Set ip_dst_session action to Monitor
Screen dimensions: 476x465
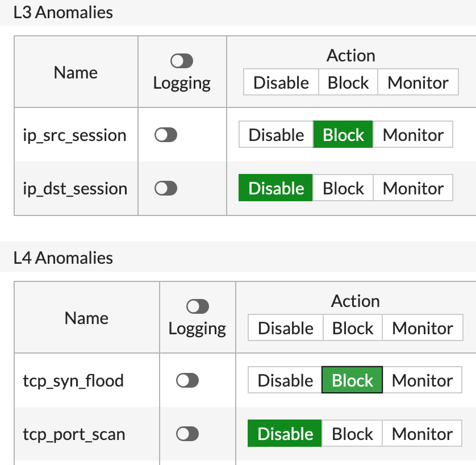coord(413,189)
